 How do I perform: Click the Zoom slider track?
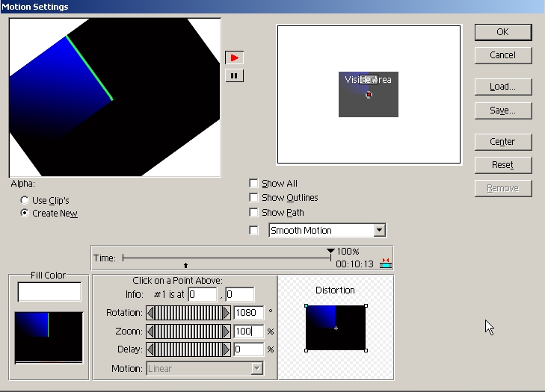click(x=188, y=332)
